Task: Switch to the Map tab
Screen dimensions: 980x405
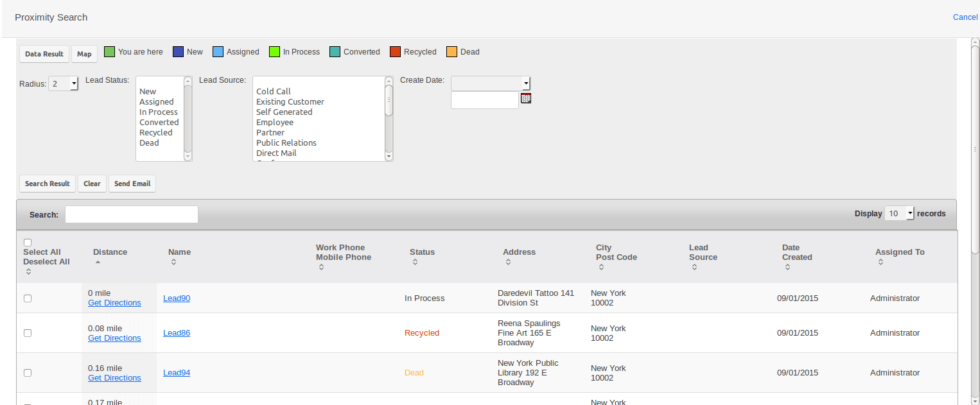Action: click(x=84, y=54)
